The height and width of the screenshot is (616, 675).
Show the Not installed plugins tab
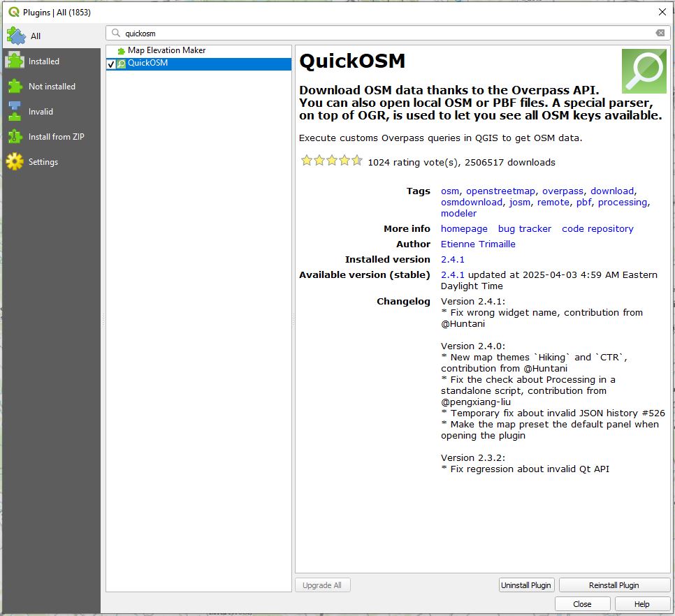(x=50, y=87)
